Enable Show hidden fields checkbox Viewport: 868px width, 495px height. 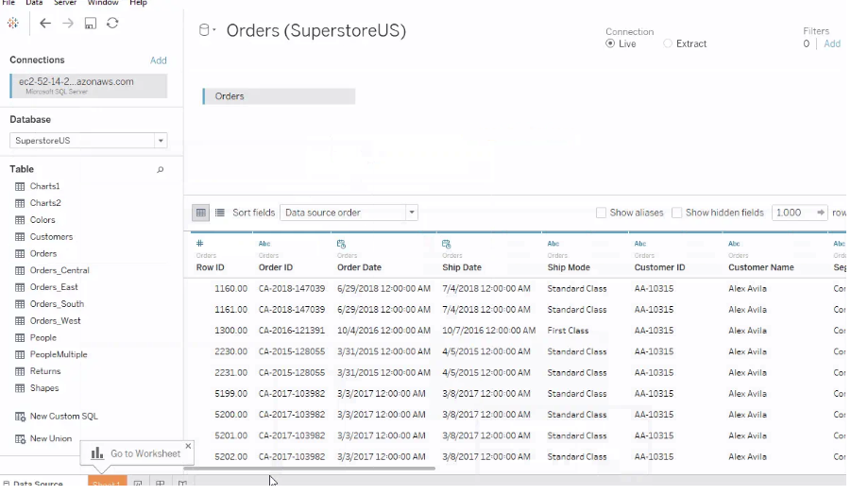tap(676, 213)
